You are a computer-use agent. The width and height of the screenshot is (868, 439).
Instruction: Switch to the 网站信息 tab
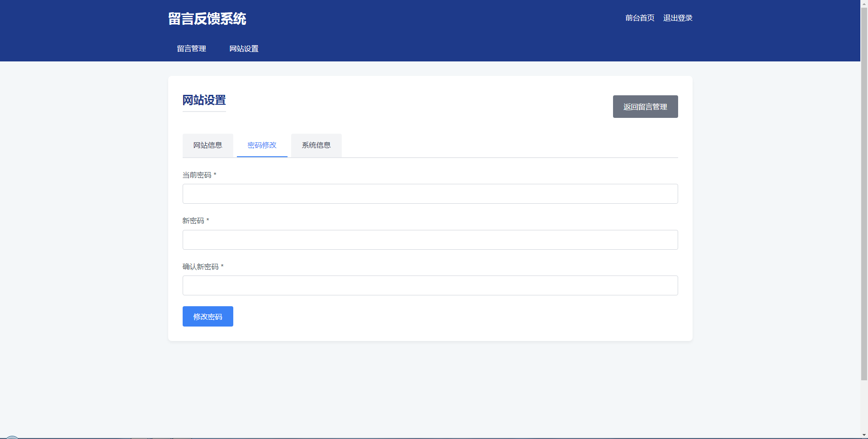208,145
